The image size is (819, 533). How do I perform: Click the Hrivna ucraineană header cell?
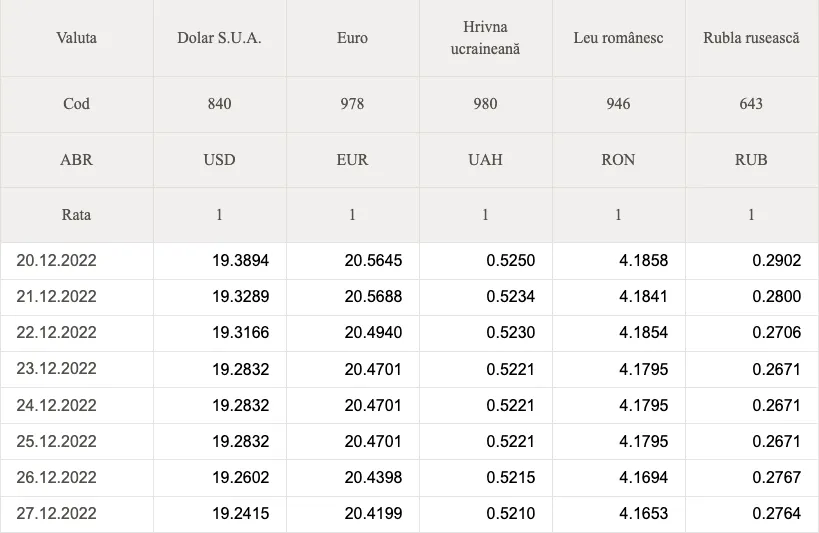tap(485, 38)
